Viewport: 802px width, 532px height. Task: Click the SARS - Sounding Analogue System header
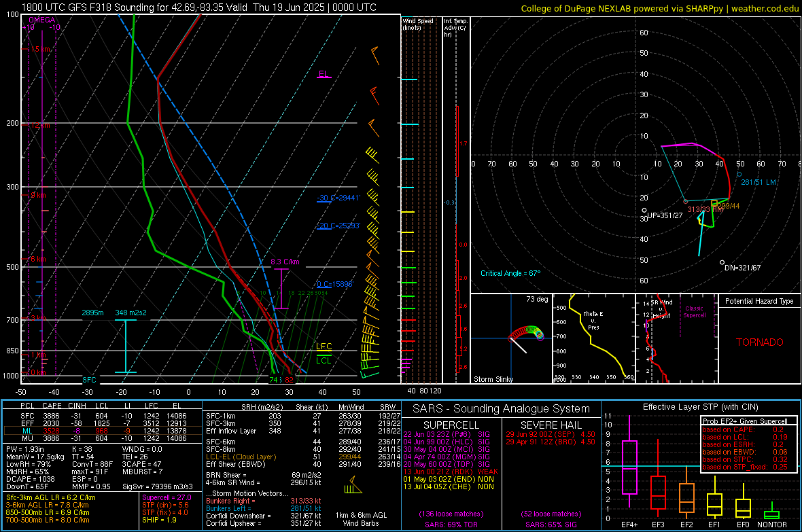(x=501, y=409)
